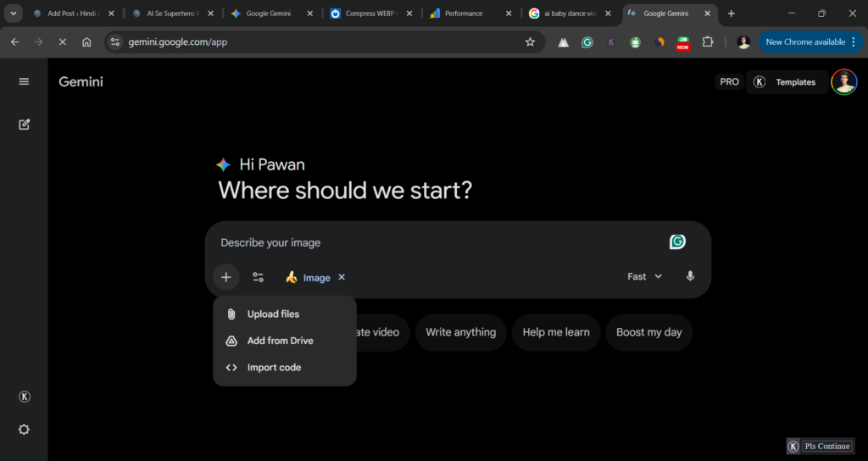868x461 pixels.
Task: Click the microphone voice input icon
Action: [x=690, y=276]
